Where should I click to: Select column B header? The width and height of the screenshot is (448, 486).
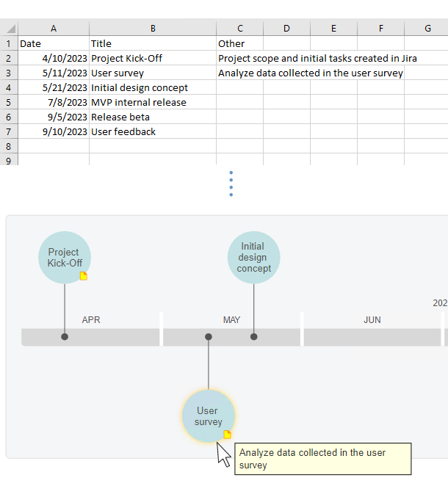(x=153, y=29)
